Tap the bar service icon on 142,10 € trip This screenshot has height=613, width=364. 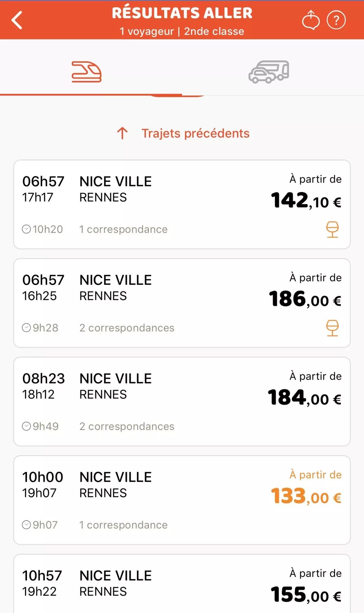(x=332, y=229)
